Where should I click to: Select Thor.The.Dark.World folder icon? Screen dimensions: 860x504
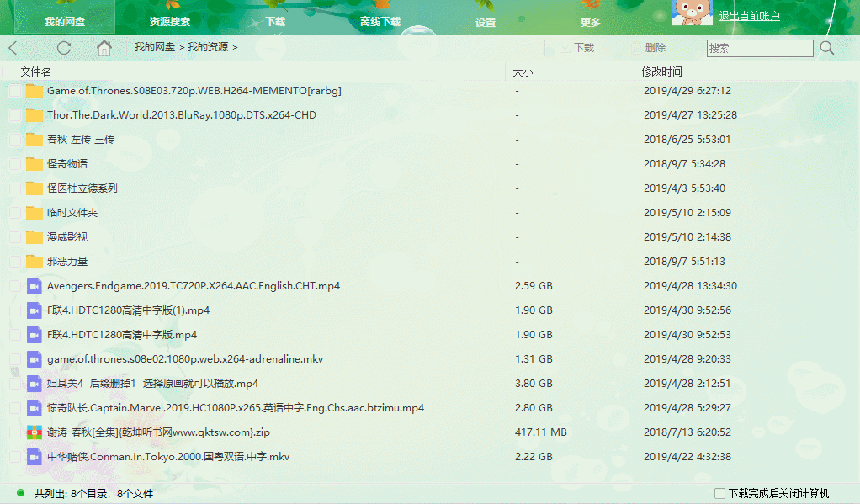tap(34, 115)
